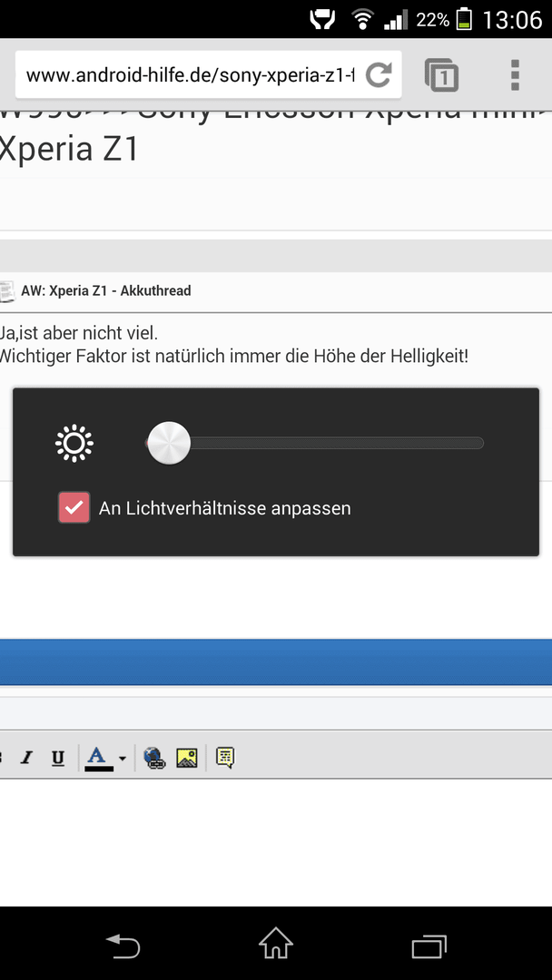Set brightness on the slider track

click(x=315, y=443)
